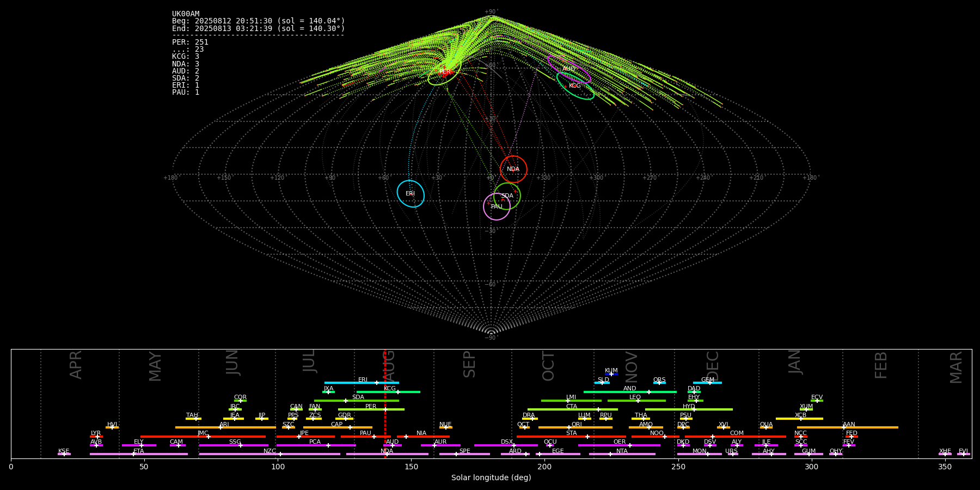Viewport: 980px width, 490px height.
Task: Click the PER shower bar in the timeline
Action: [371, 409]
